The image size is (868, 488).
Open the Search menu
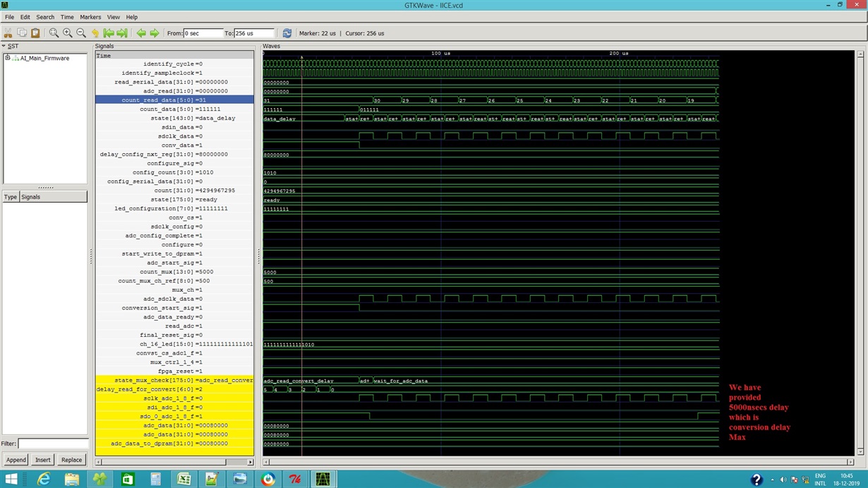point(45,17)
